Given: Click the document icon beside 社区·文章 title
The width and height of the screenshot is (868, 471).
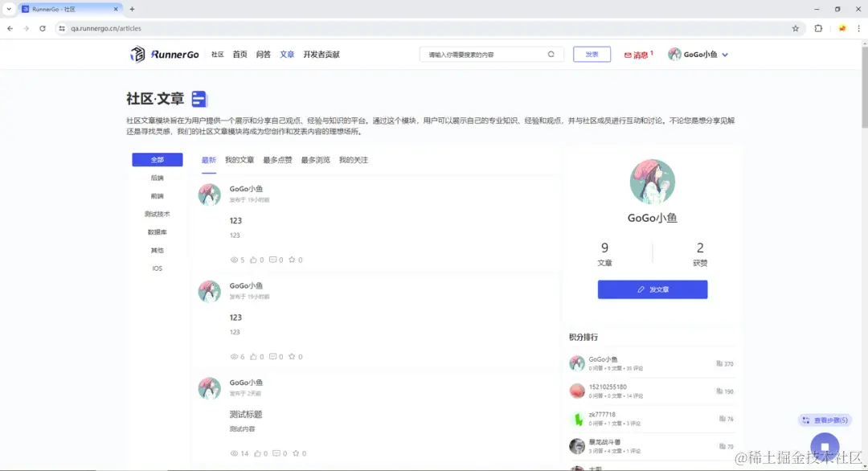Looking at the screenshot, I should click(x=198, y=98).
